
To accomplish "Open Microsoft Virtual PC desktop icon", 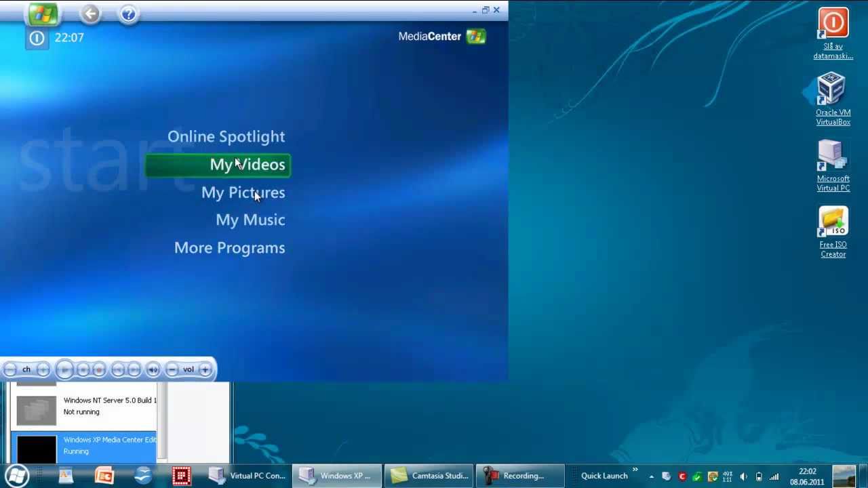I will (x=833, y=166).
